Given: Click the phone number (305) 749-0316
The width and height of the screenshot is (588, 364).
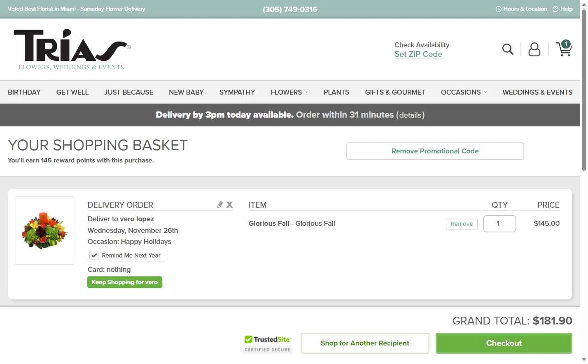Looking at the screenshot, I should [290, 9].
